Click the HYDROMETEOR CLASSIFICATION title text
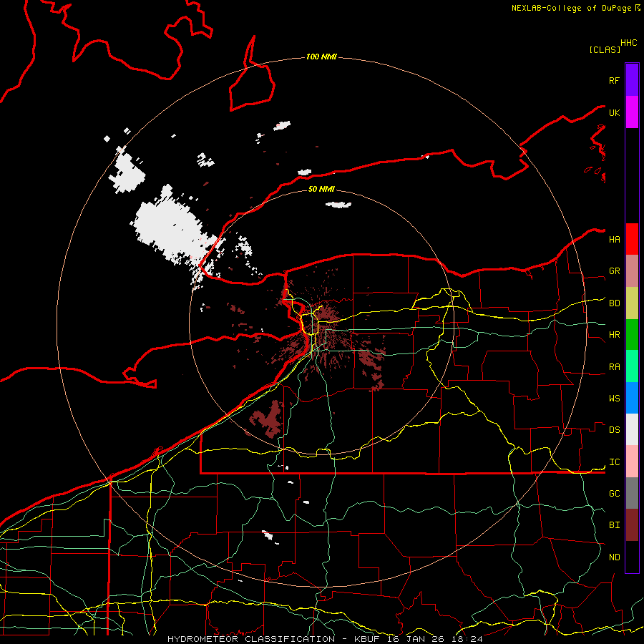 pos(251,639)
